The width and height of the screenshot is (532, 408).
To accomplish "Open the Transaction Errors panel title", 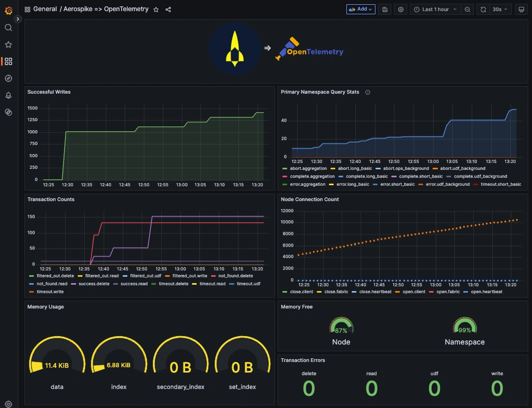I will pos(302,360).
